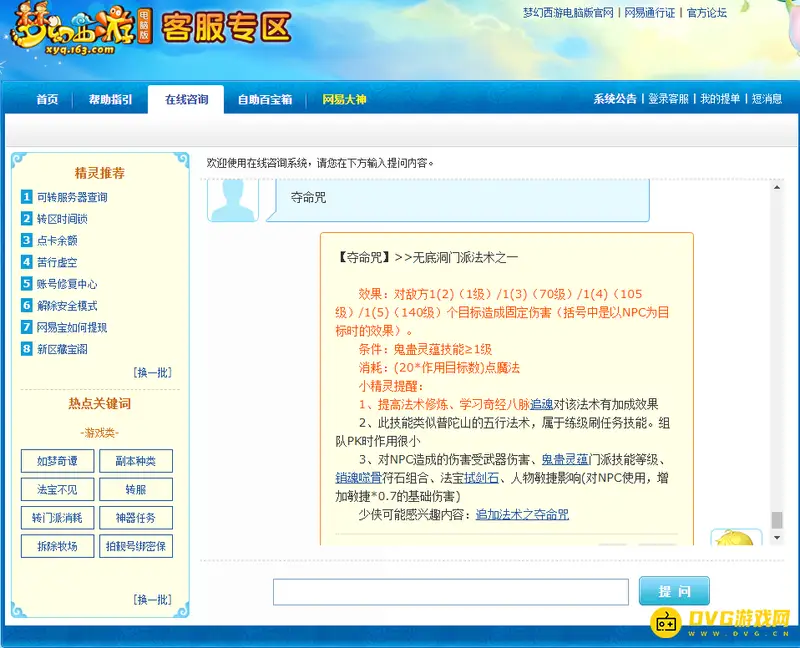Click the 精灵推荐 heading
Viewport: 800px width, 648px height.
100,173
